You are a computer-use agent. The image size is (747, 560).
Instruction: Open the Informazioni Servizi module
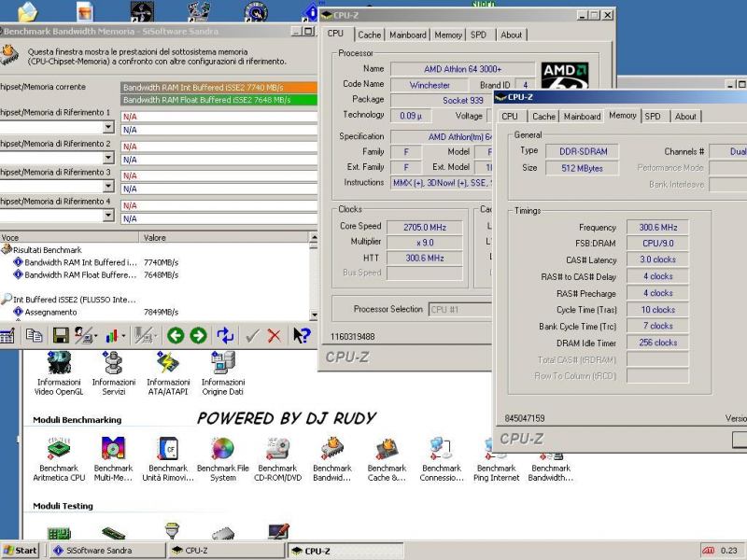(x=113, y=373)
